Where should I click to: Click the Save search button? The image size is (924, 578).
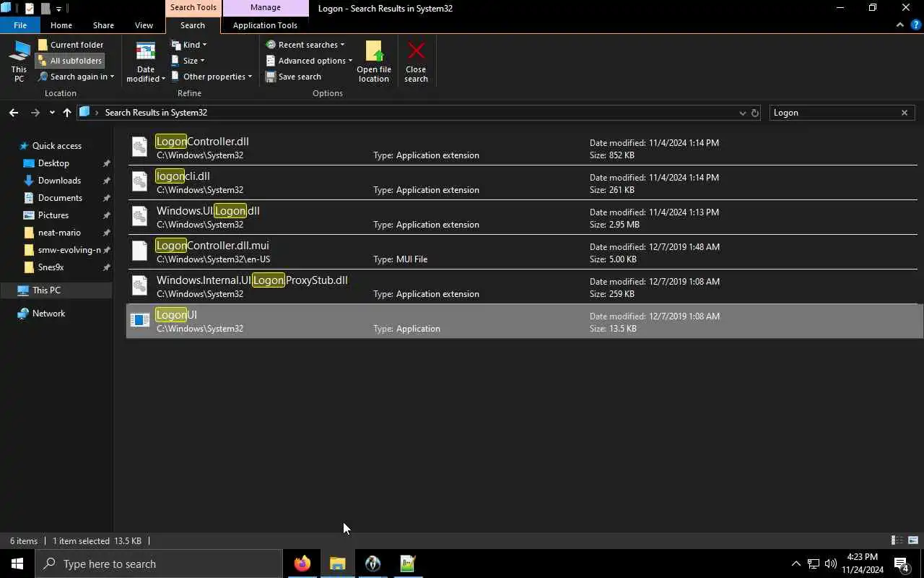click(293, 77)
